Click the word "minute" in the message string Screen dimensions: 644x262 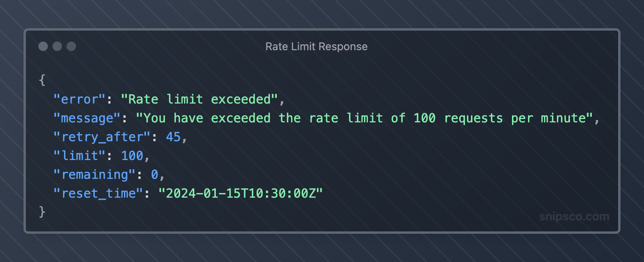pos(563,118)
